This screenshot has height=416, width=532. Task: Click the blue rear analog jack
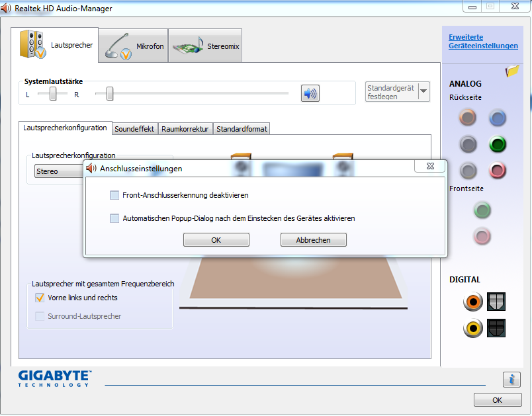498,118
